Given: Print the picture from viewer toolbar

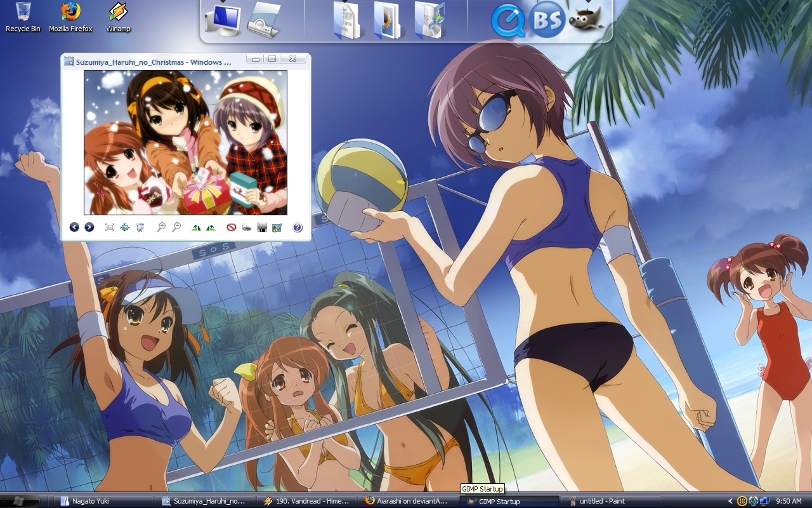Looking at the screenshot, I should (246, 227).
